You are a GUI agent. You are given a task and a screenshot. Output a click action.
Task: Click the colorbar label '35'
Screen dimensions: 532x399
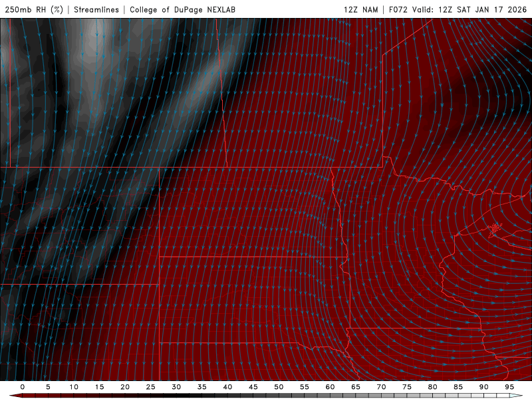point(201,387)
